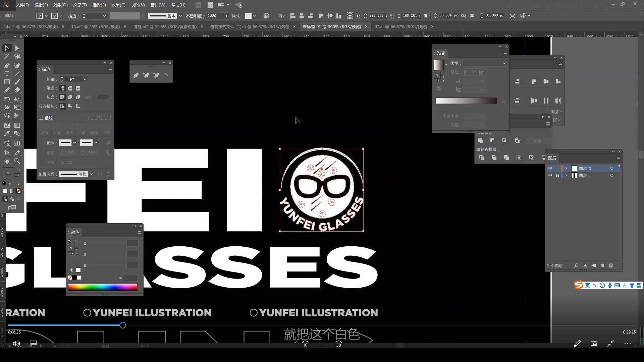The image size is (644, 362).
Task: Open the stroke weight dropdown in the 描边 panel
Action: point(85,79)
